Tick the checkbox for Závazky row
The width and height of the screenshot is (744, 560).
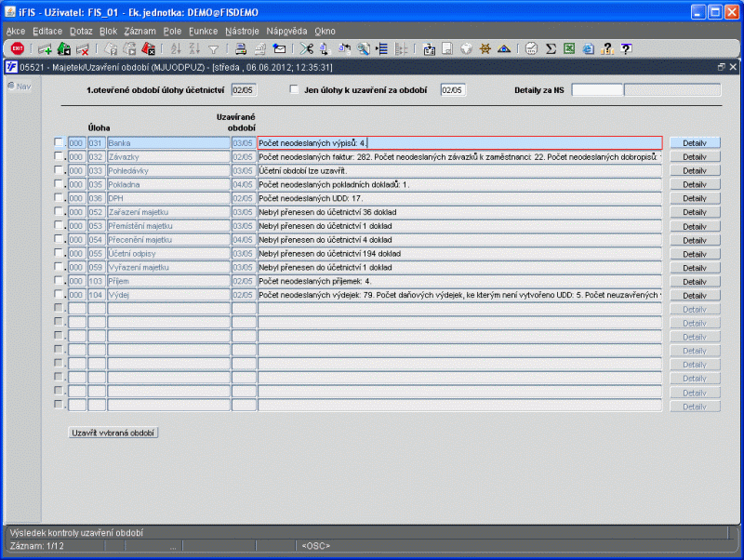coord(59,156)
